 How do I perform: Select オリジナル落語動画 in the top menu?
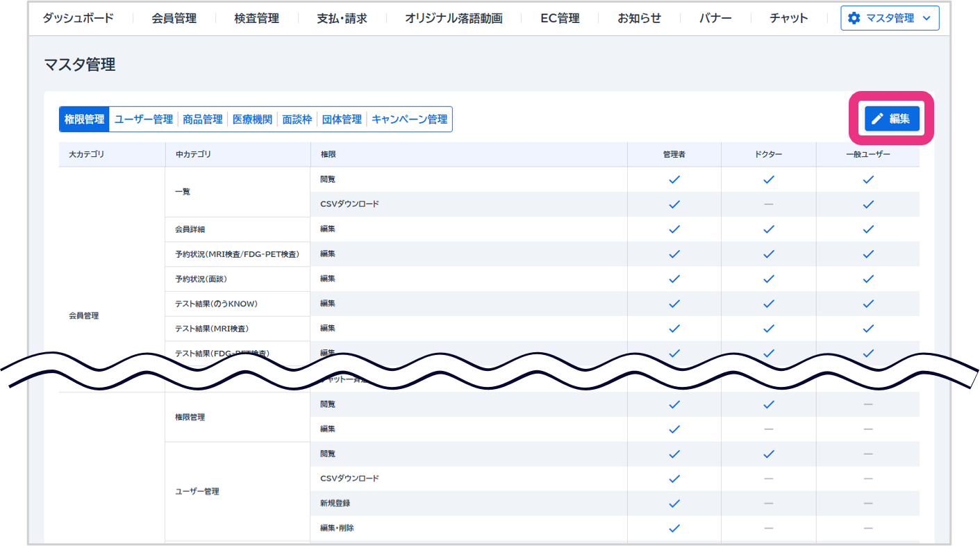(454, 18)
